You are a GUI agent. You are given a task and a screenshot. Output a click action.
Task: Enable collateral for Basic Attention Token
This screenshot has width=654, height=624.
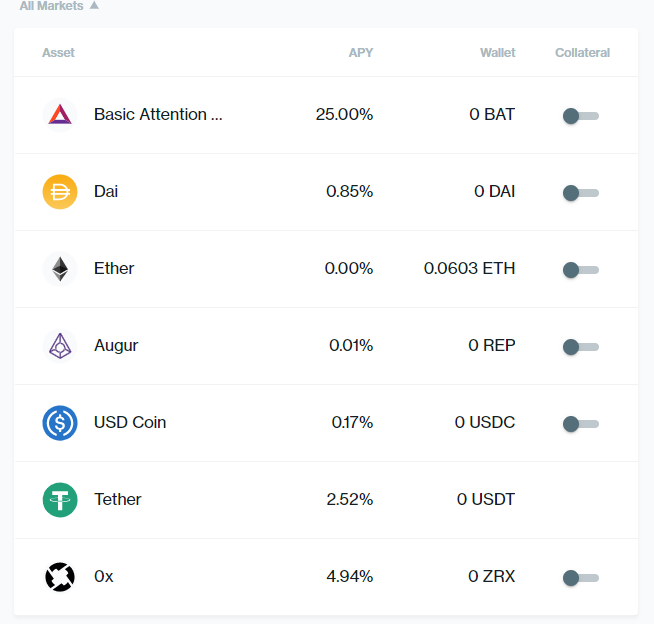pyautogui.click(x=581, y=116)
